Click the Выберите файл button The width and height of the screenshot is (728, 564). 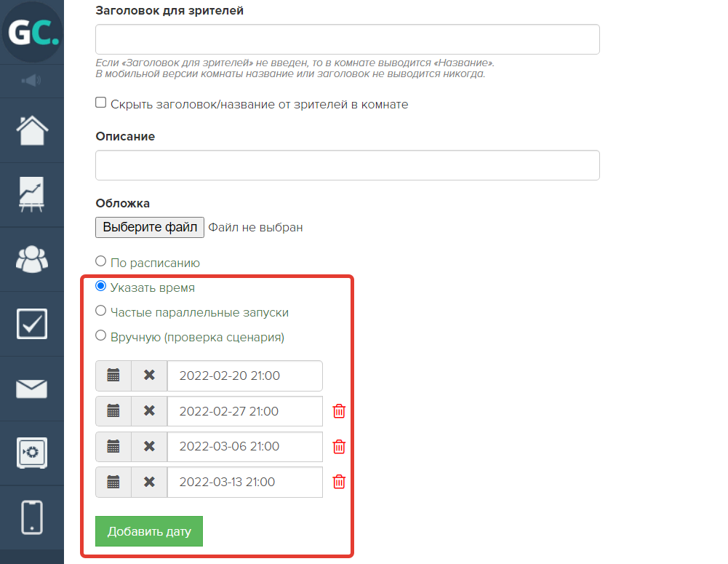tap(150, 227)
